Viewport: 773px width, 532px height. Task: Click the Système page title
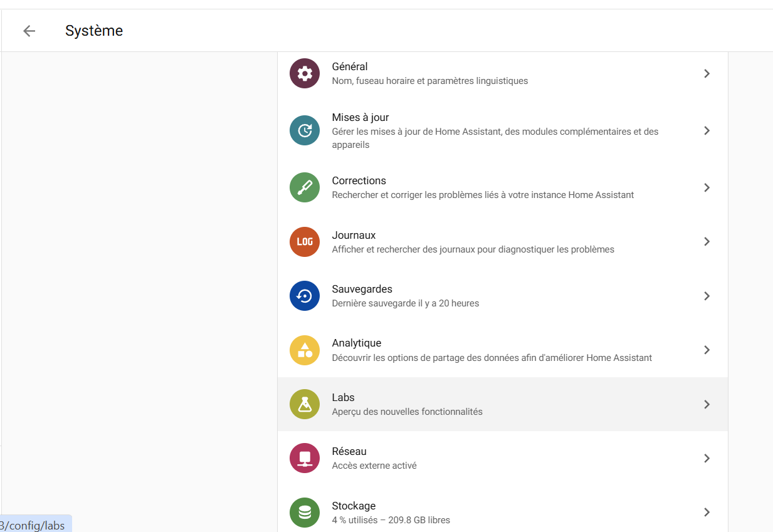(x=94, y=31)
